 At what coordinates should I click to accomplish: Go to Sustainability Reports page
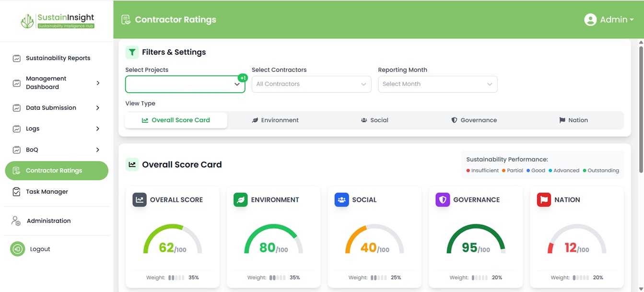(58, 58)
